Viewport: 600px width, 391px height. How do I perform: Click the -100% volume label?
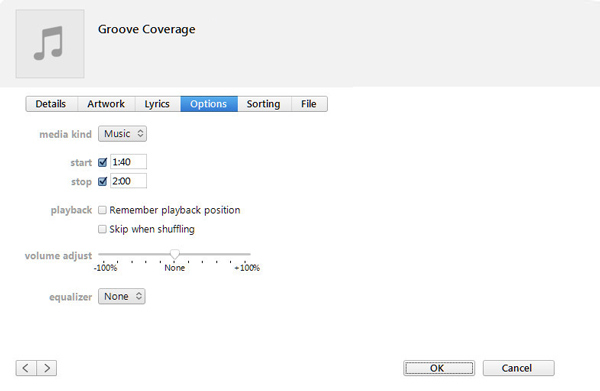105,268
